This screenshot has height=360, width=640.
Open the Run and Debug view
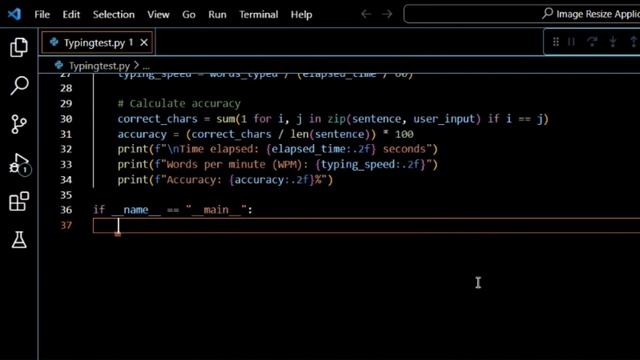(20, 163)
